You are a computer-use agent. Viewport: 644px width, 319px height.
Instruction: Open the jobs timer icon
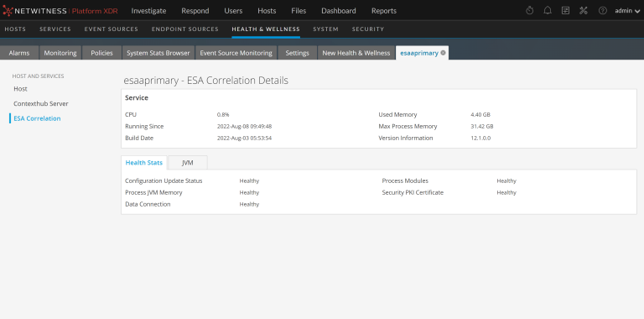click(529, 11)
